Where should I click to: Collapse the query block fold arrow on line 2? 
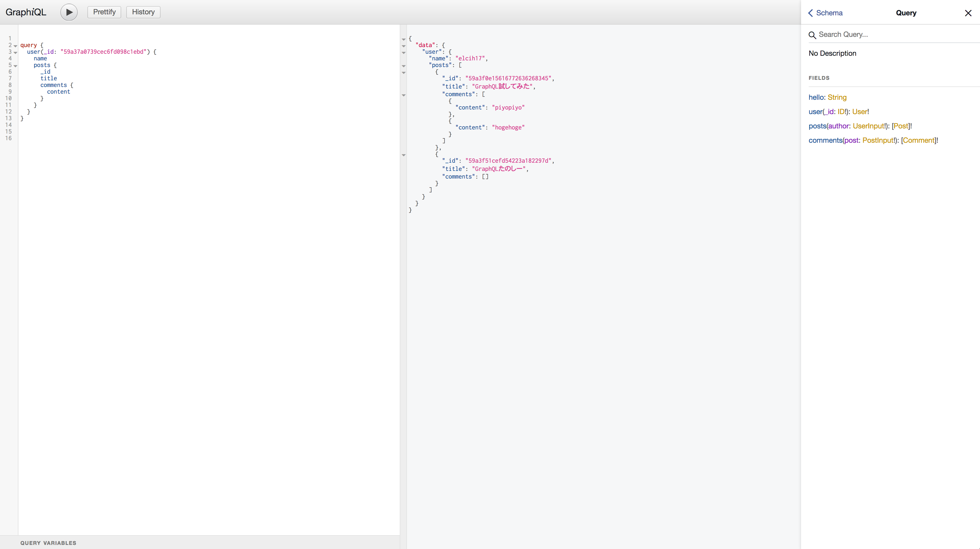(16, 46)
